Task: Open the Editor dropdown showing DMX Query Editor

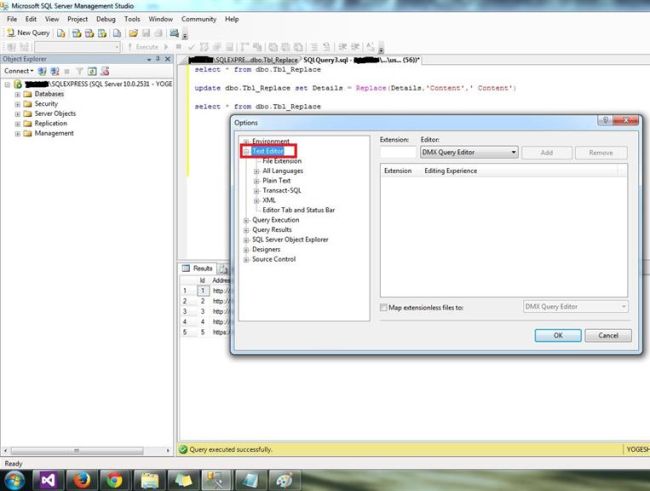Action: [469, 152]
